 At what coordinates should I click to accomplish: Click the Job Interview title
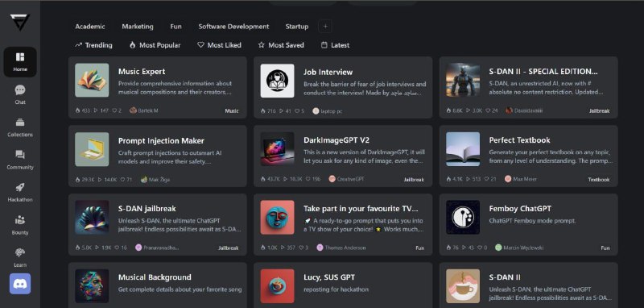[x=328, y=72]
